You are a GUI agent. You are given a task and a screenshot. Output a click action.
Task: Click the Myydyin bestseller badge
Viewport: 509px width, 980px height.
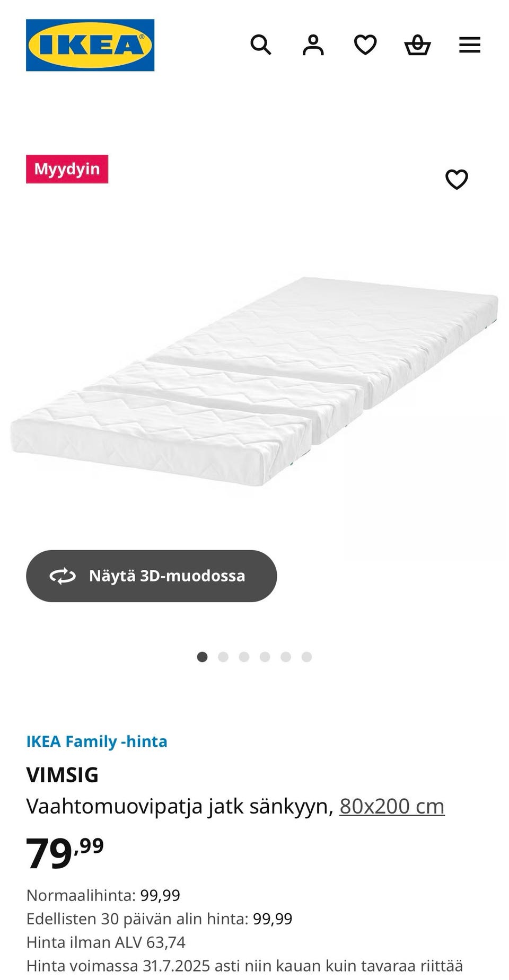click(67, 169)
